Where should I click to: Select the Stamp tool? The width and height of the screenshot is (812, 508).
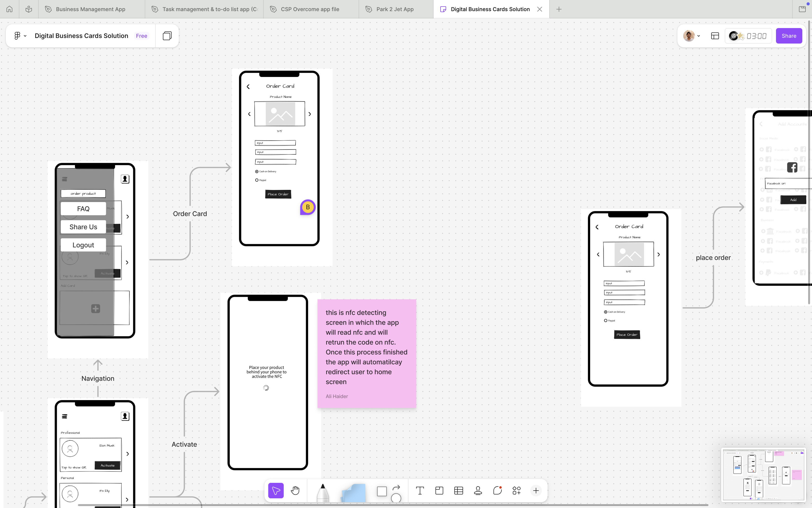[478, 491]
